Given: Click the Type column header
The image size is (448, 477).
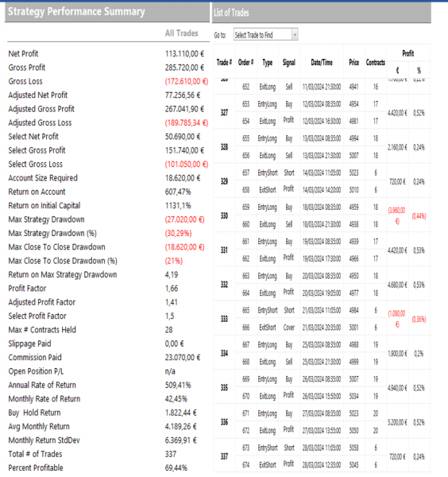Looking at the screenshot, I should click(x=268, y=63).
